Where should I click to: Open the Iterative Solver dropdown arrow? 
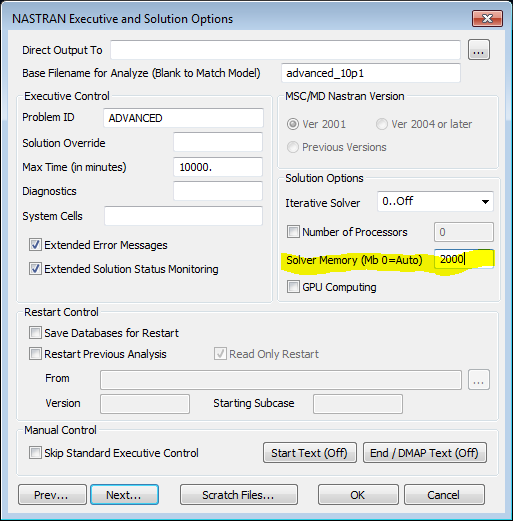(485, 202)
